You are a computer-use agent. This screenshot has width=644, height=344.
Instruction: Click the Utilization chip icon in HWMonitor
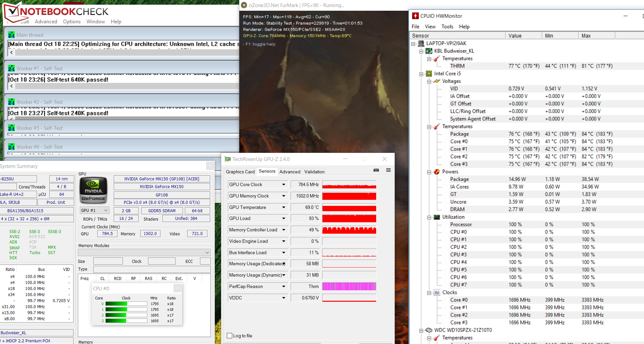437,217
